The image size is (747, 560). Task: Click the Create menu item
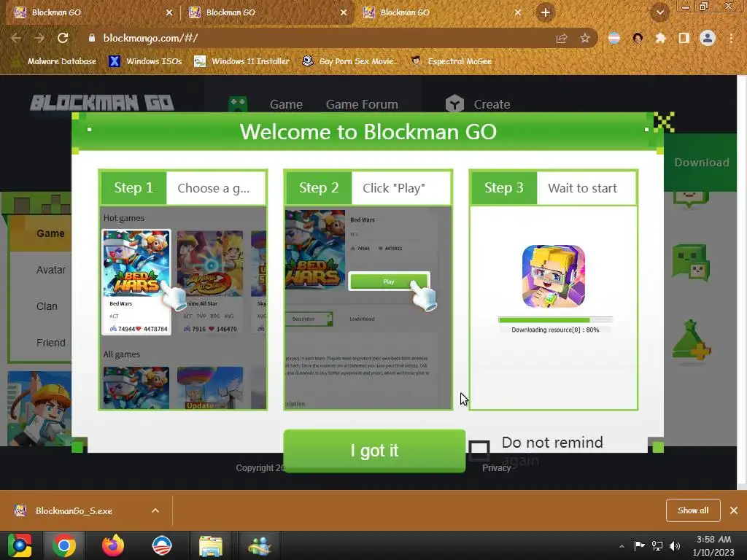[x=492, y=104]
